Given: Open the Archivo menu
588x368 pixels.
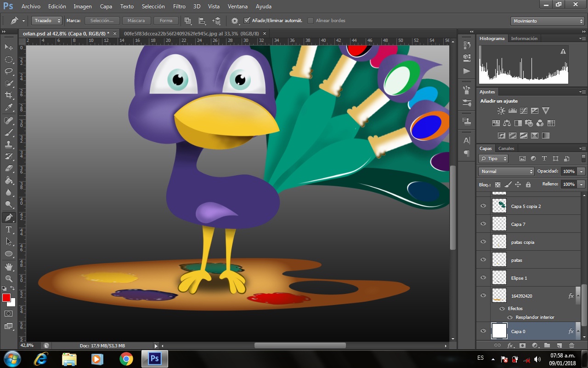Looking at the screenshot, I should tap(31, 6).
